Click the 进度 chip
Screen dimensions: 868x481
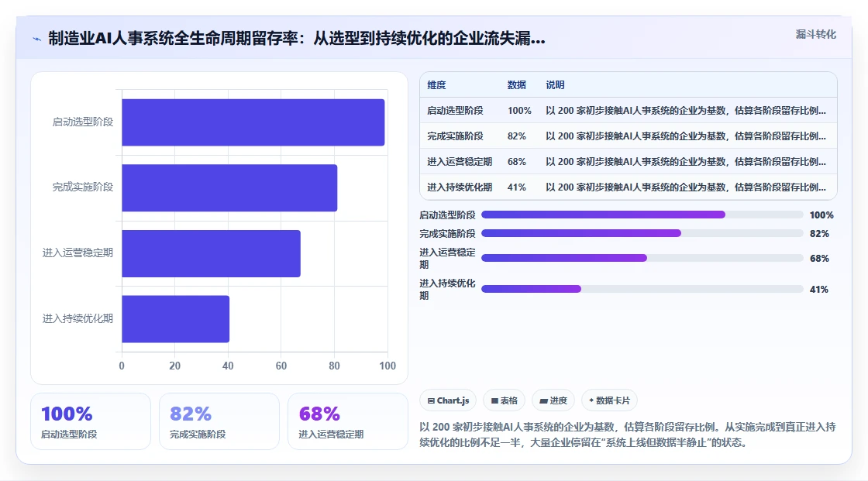[553, 400]
